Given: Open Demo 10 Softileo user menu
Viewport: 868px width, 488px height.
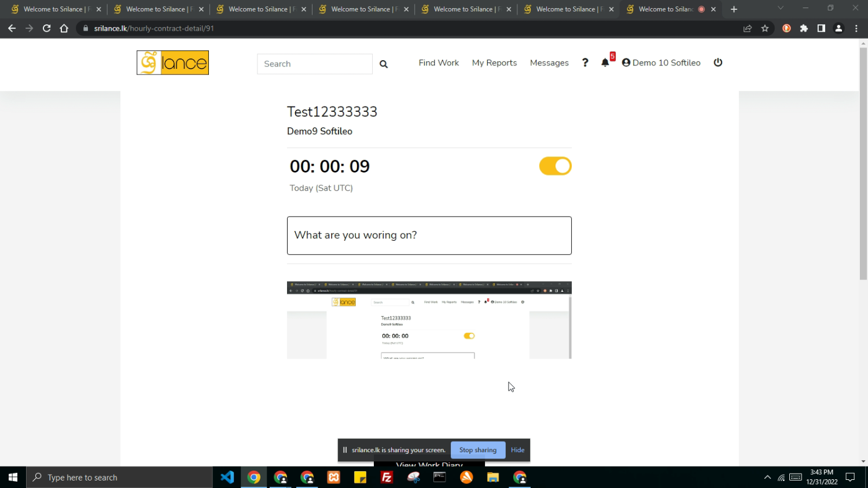Looking at the screenshot, I should point(661,63).
